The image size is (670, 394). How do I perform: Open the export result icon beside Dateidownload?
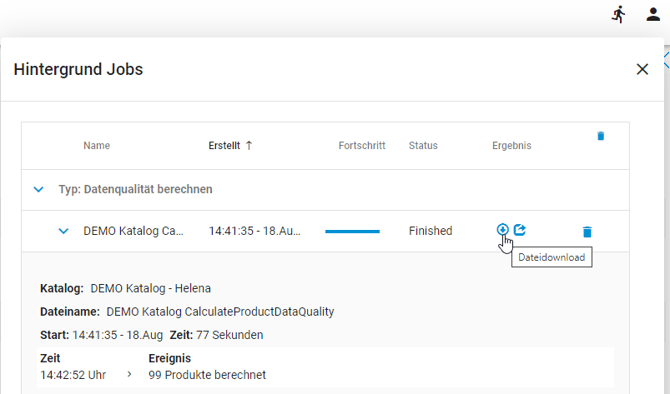click(x=520, y=229)
